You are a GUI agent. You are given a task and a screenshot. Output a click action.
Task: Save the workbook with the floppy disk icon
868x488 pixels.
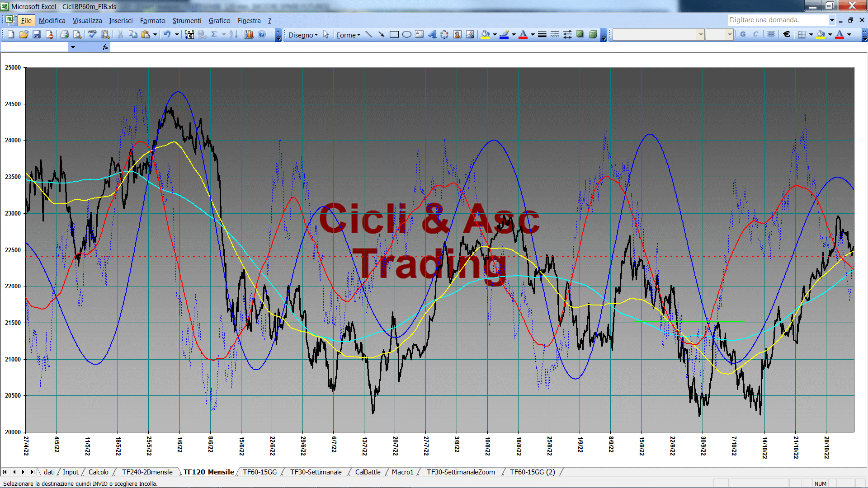tap(37, 35)
